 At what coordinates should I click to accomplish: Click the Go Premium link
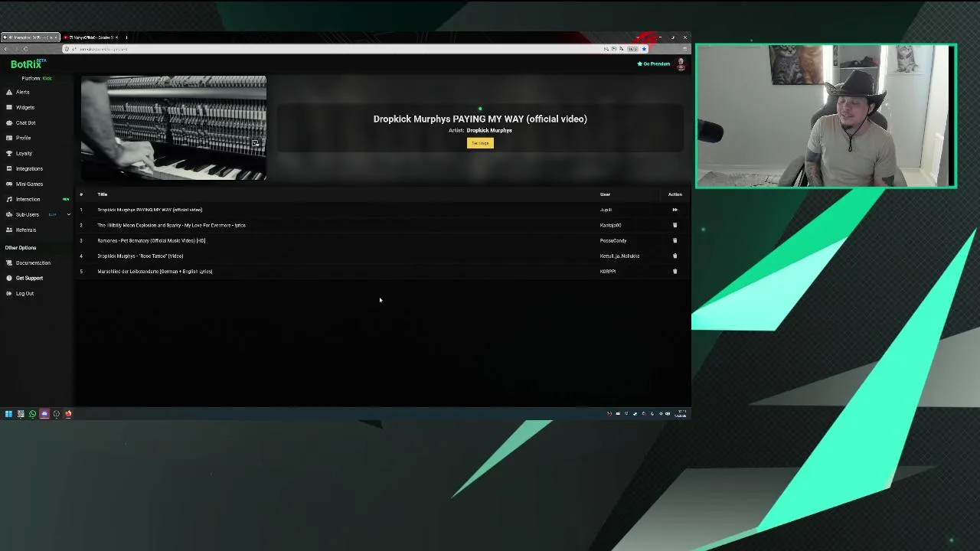pos(654,64)
